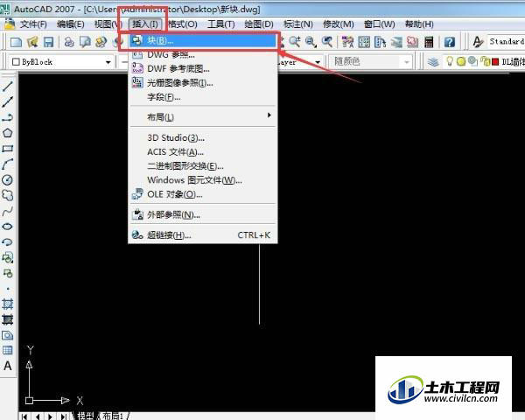Choose DWF 参考底图... menu entry
The image size is (525, 420).
(203, 69)
